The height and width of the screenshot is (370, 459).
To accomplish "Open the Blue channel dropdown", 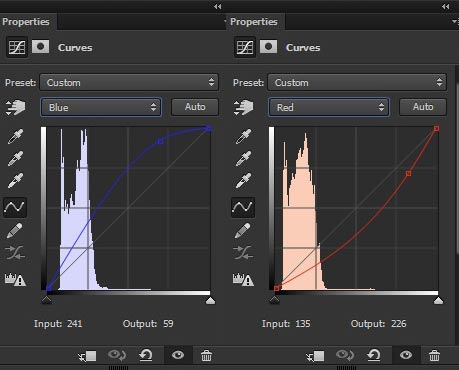I will click(101, 107).
